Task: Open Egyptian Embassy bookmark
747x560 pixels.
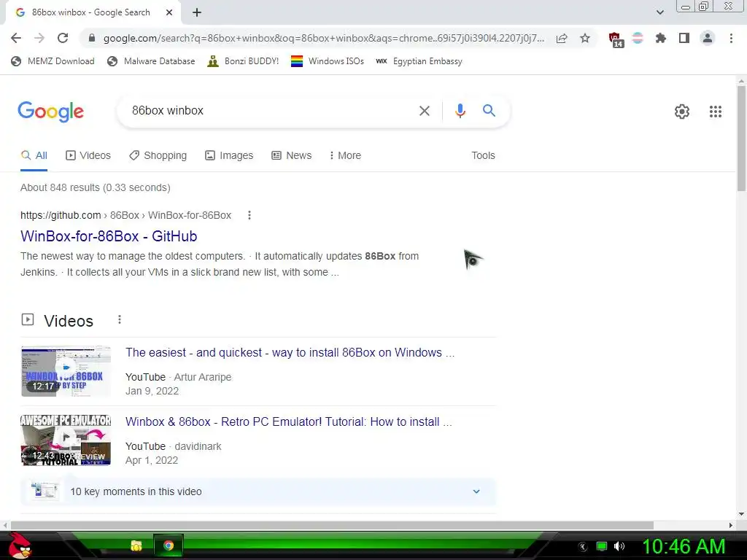Action: [x=419, y=61]
